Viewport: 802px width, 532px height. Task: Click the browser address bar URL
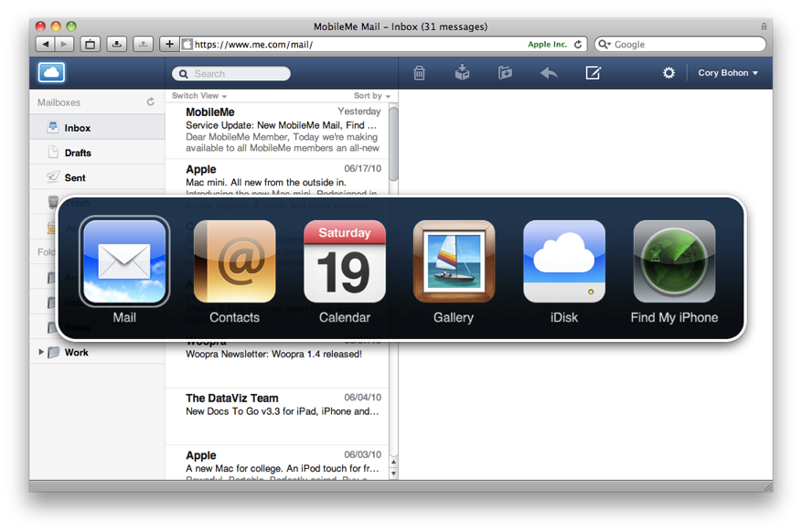point(253,45)
